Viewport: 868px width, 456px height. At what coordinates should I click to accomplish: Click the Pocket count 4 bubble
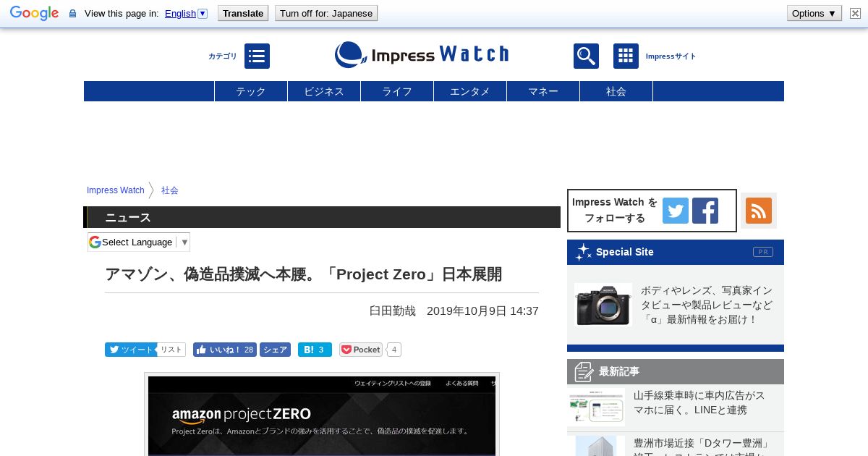(x=394, y=350)
